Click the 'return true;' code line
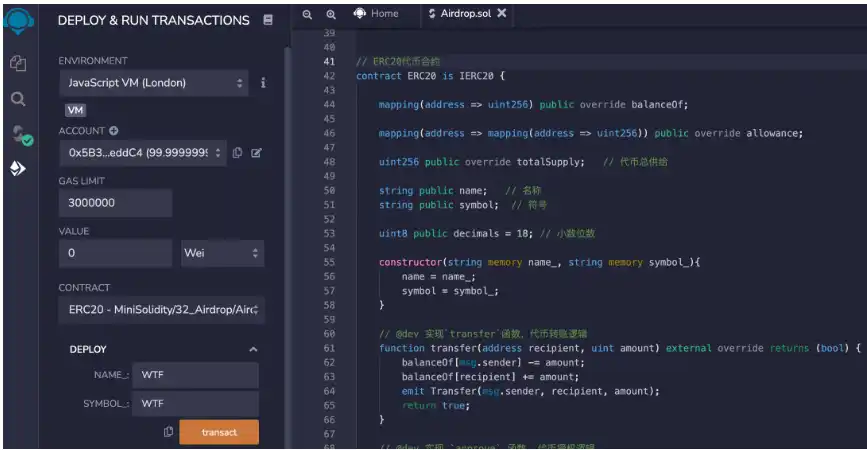This screenshot has height=450, width=867. pyautogui.click(x=436, y=406)
